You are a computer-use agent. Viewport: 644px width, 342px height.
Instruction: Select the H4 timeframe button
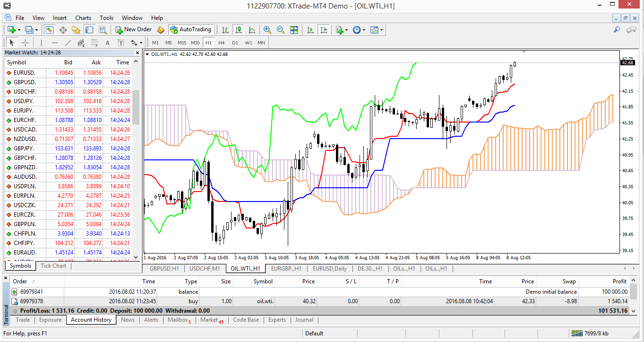pos(222,43)
